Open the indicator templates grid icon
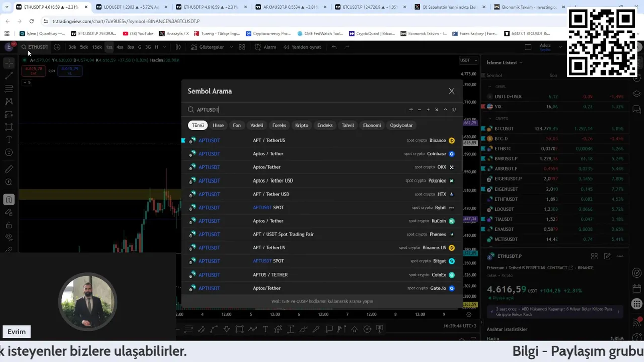 click(x=242, y=47)
